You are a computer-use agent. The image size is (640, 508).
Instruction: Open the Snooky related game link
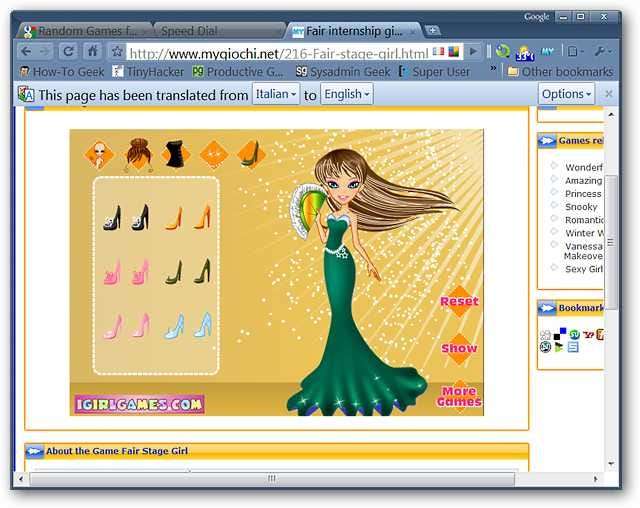point(581,207)
